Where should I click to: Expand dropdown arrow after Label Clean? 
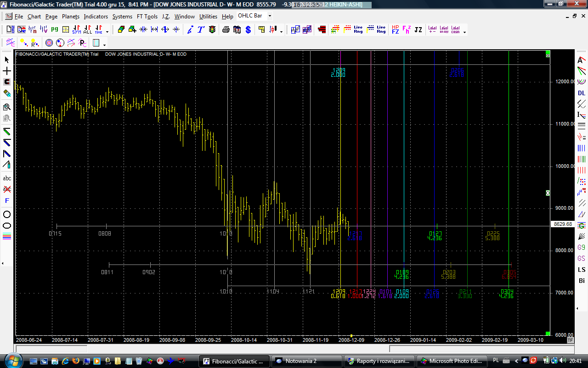click(464, 32)
